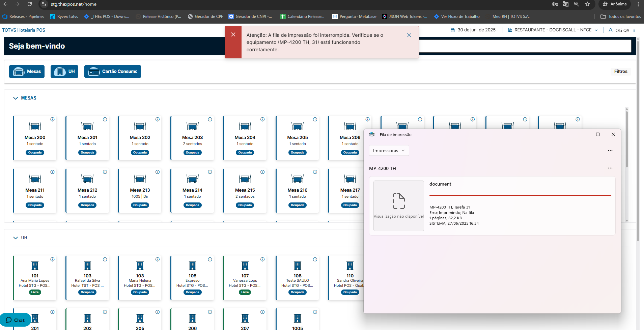
Task: Open info icon for Mesa 203
Action: click(210, 119)
